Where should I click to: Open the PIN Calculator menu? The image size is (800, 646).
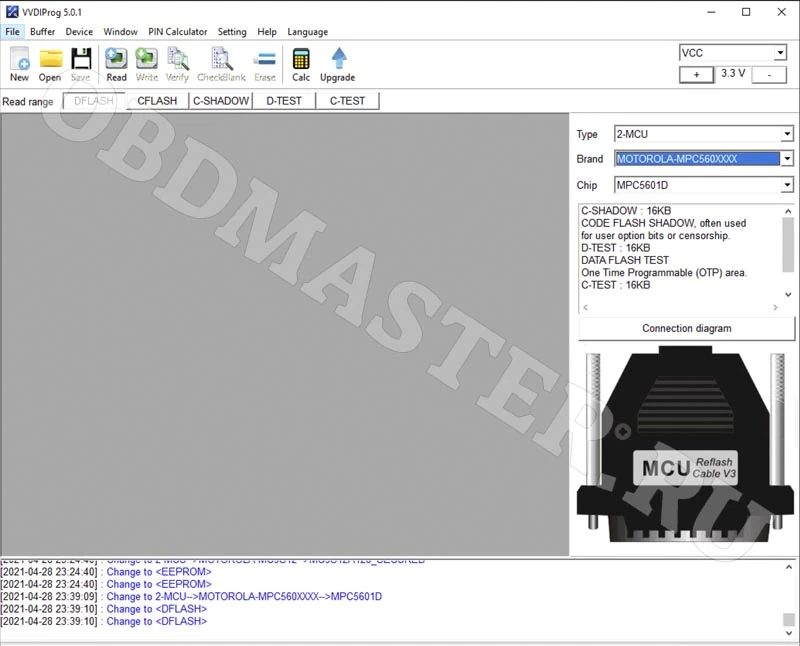click(178, 32)
